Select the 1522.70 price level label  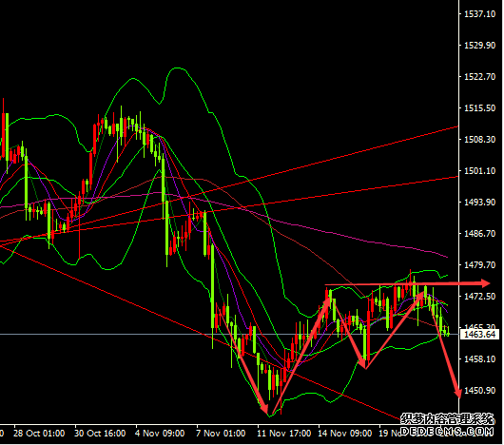480,77
